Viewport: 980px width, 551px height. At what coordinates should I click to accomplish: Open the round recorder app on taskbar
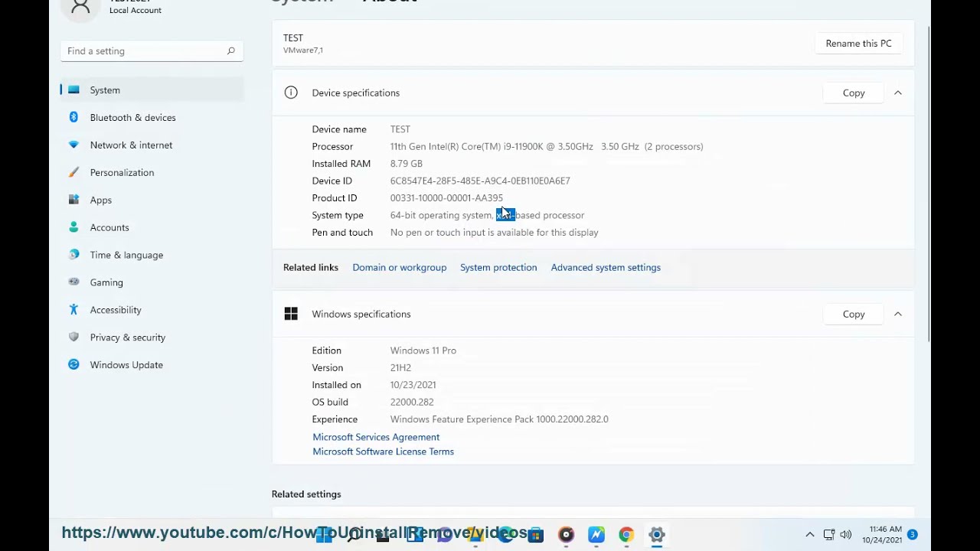pos(566,535)
